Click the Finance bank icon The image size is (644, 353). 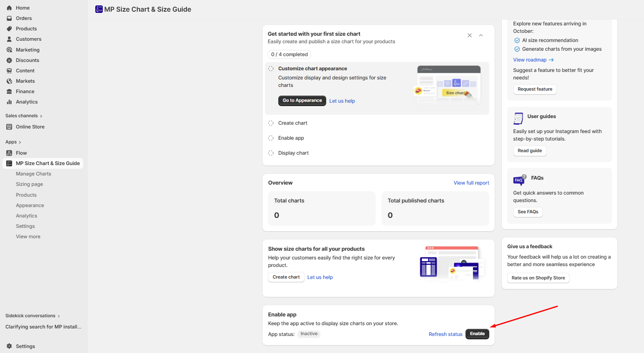pos(9,91)
